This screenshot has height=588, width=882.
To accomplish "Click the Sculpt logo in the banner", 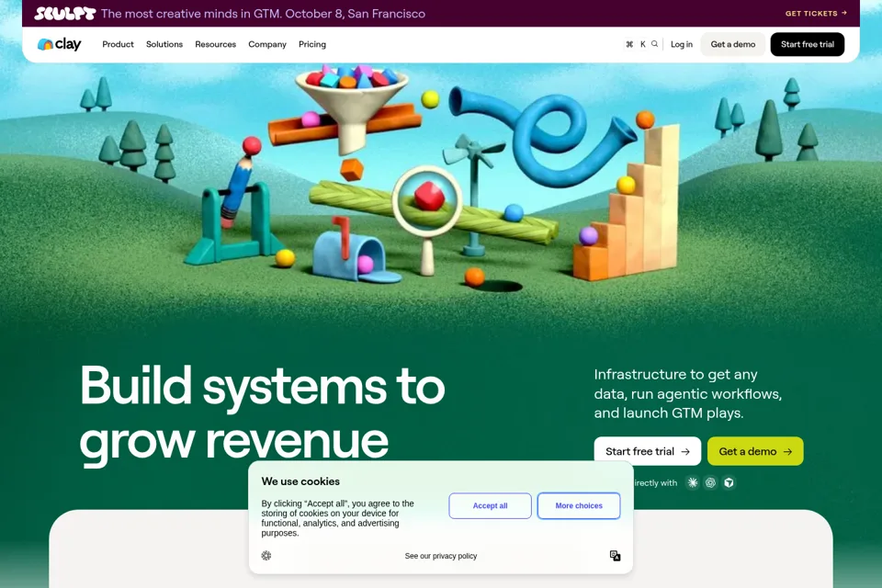I will [64, 14].
